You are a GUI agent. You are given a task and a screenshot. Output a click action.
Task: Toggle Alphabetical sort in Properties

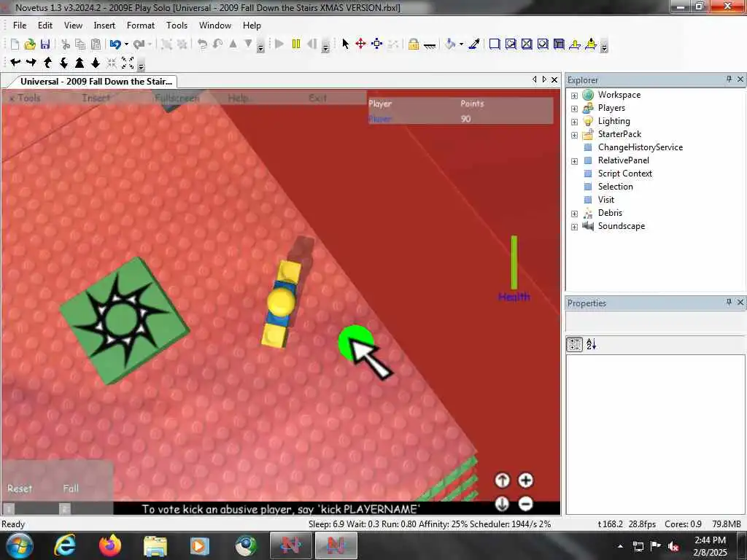coord(591,344)
